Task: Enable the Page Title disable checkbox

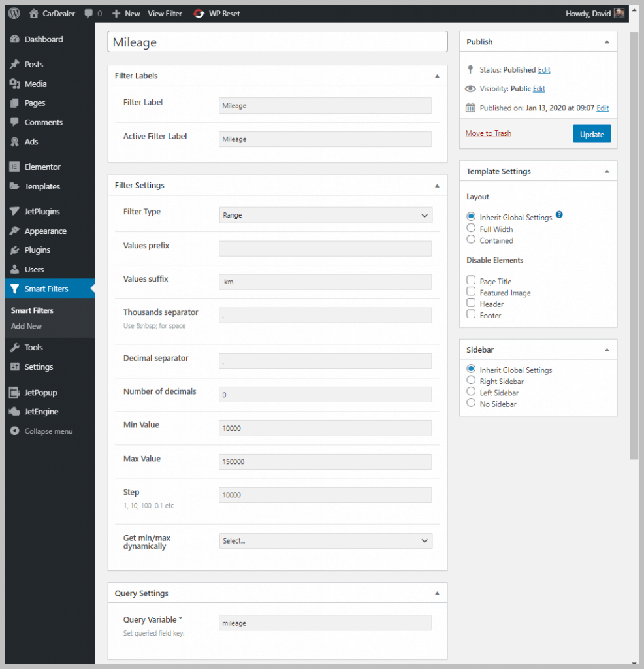Action: pos(471,280)
